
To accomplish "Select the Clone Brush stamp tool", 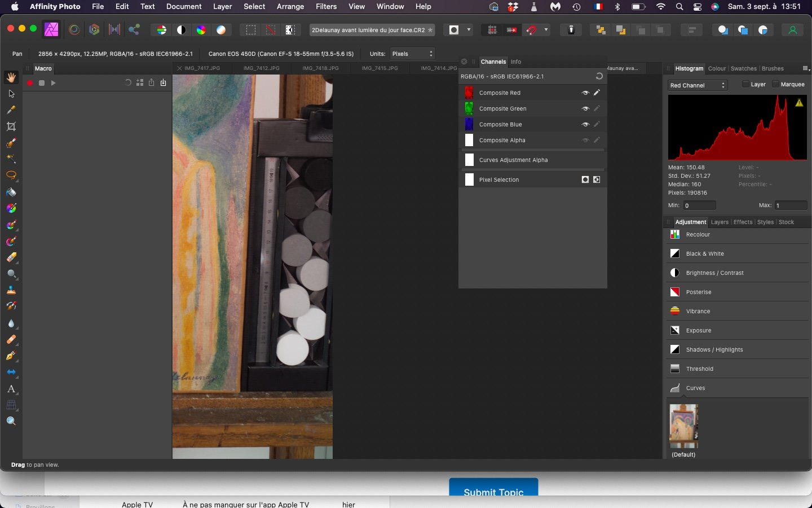I will [11, 291].
